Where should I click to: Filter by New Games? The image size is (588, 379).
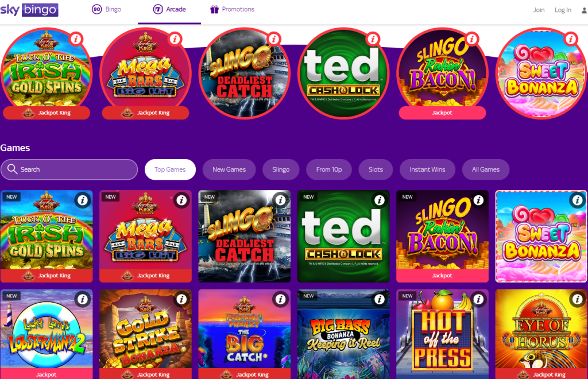pos(229,169)
